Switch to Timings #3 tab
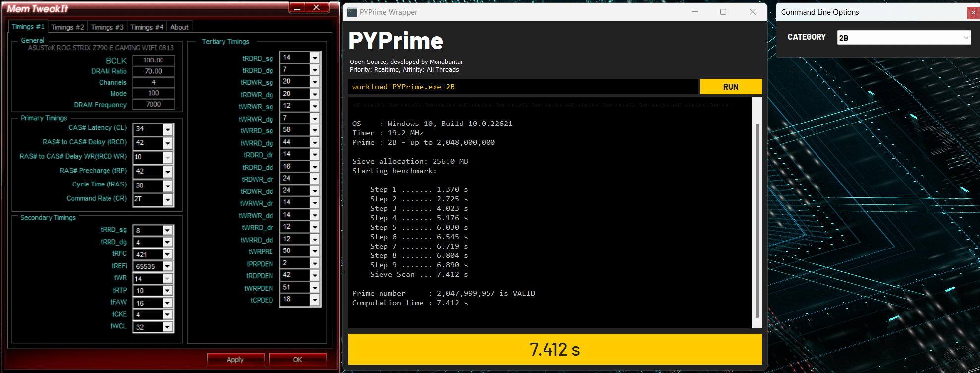 [x=107, y=27]
